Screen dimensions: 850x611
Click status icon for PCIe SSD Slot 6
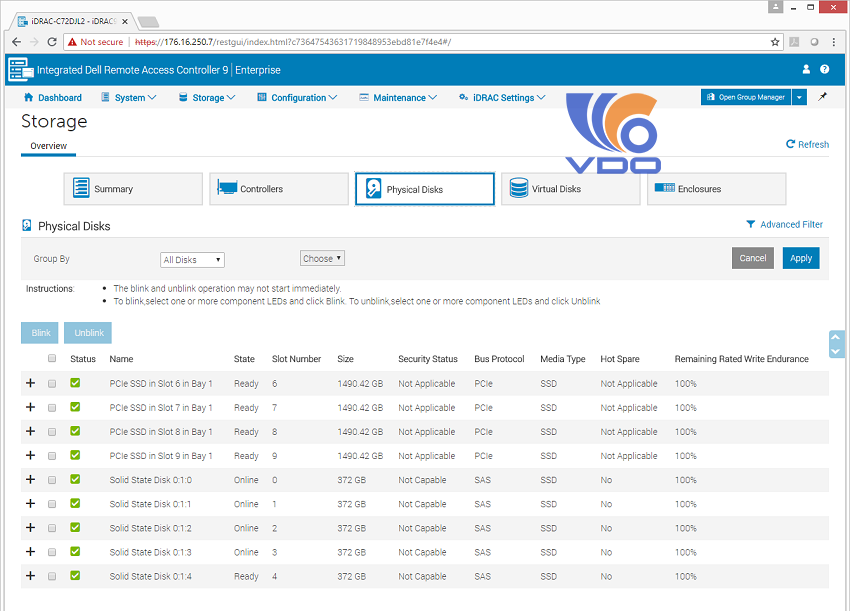click(x=75, y=383)
